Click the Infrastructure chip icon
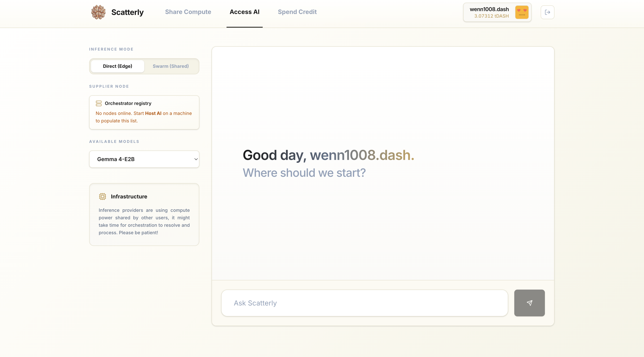644x357 pixels. tap(103, 196)
